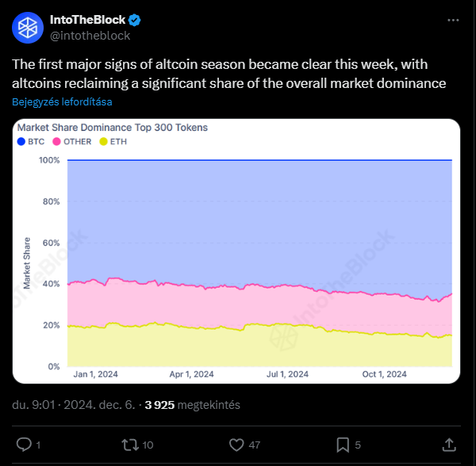476x466 pixels.
Task: Click the repost count number 10
Action: 148,445
